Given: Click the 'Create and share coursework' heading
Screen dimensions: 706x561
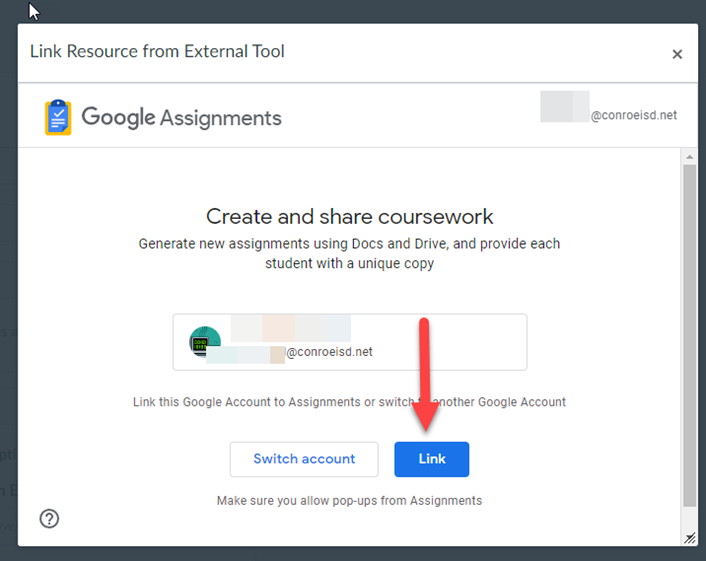Looking at the screenshot, I should [x=349, y=216].
